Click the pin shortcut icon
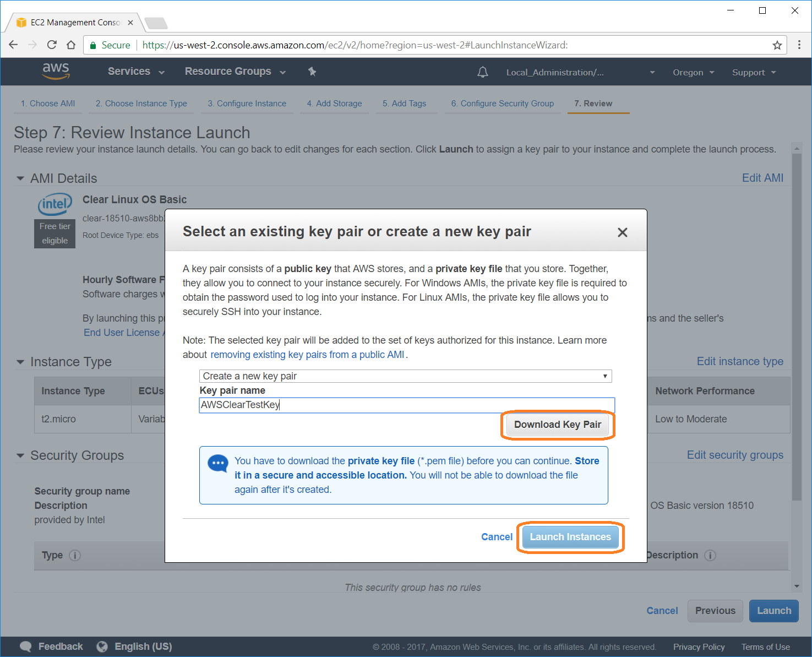 [312, 72]
